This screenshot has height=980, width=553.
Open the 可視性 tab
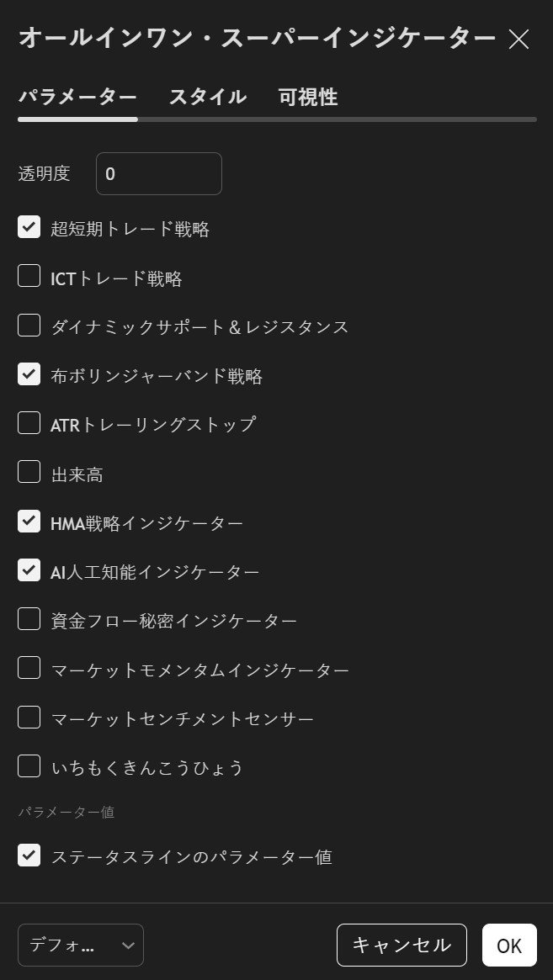(307, 97)
